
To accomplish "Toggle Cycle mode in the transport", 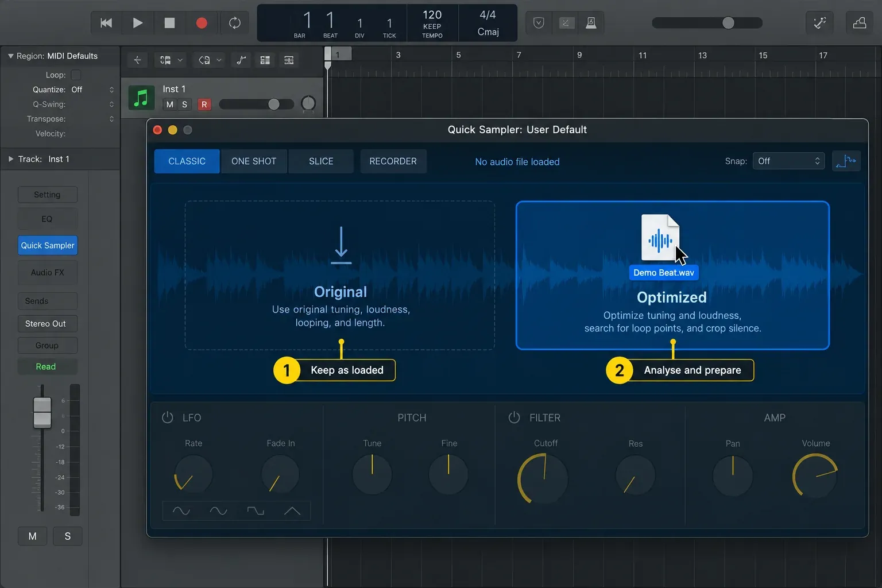I will 234,23.
